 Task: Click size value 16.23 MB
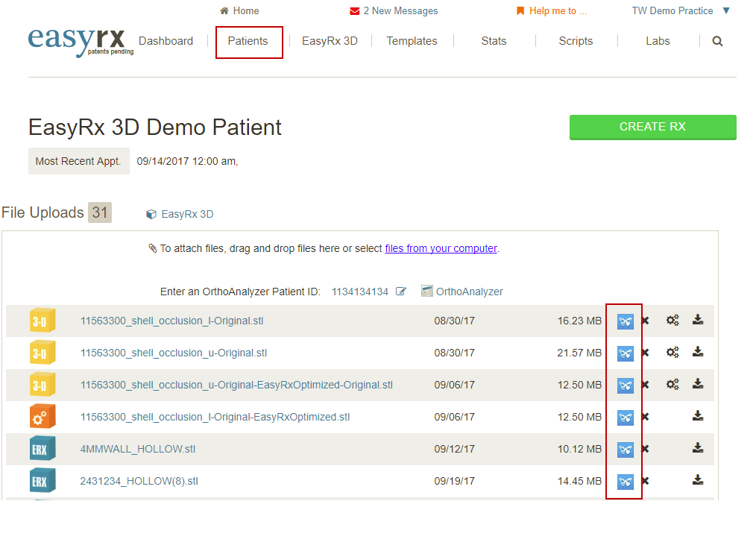coord(579,321)
